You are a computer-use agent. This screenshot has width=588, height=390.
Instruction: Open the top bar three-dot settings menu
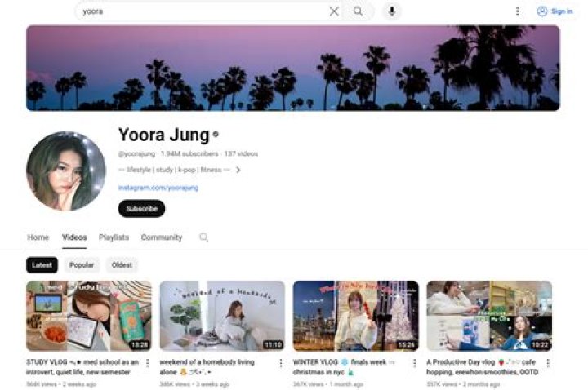coord(517,11)
